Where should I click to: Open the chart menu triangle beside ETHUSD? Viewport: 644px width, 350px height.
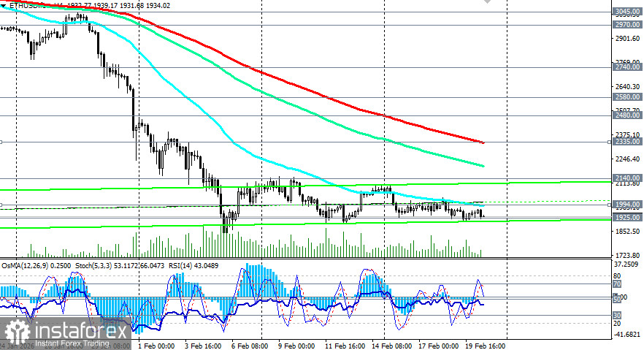point(4,6)
